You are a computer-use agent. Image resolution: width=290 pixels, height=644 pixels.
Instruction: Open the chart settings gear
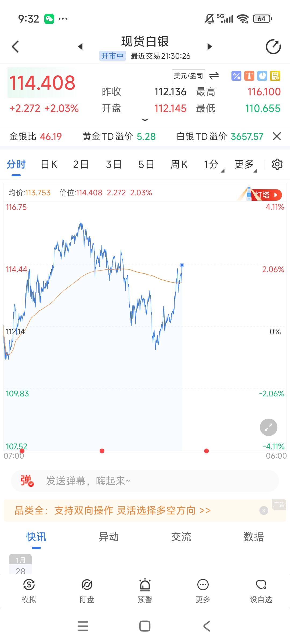pyautogui.click(x=277, y=164)
